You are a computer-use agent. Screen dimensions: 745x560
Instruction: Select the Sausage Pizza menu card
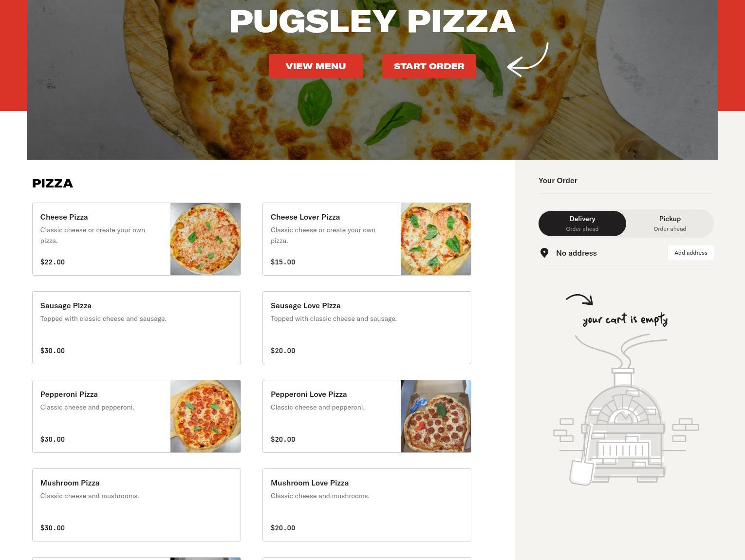click(136, 328)
